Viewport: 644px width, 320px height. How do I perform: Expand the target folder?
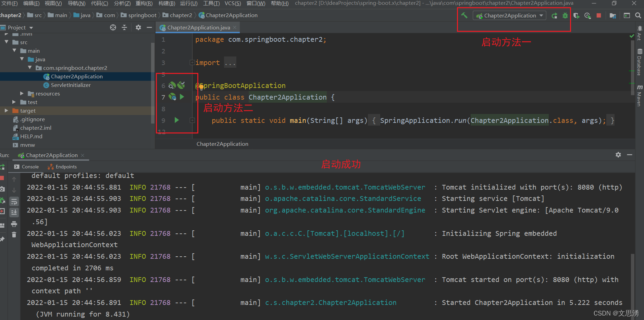[7, 111]
